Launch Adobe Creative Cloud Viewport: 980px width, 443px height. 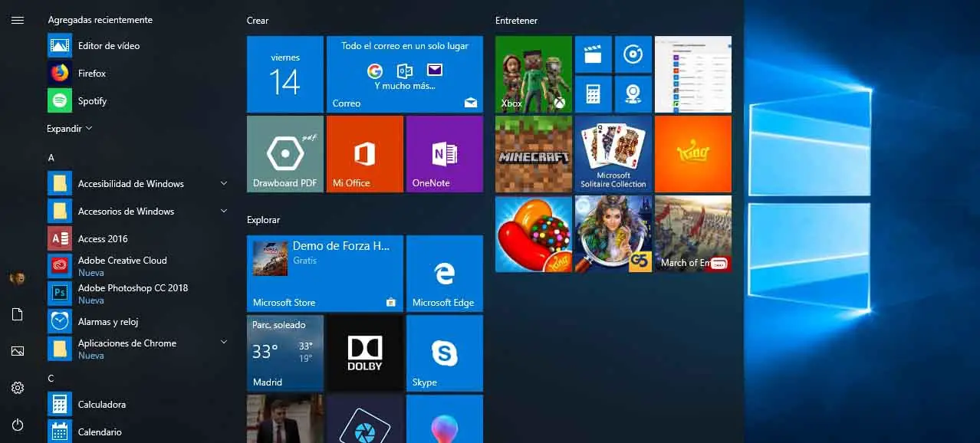point(138,266)
